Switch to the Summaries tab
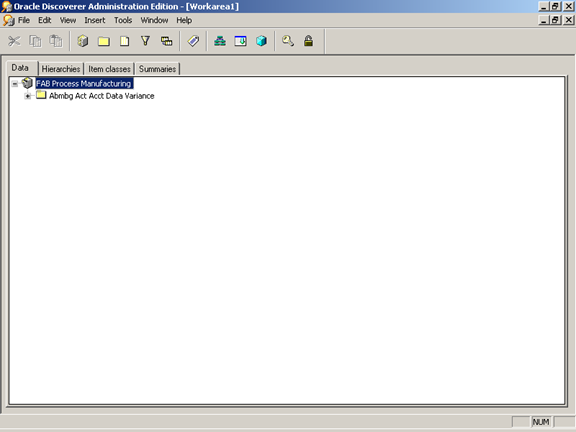The width and height of the screenshot is (576, 432). pos(157,69)
